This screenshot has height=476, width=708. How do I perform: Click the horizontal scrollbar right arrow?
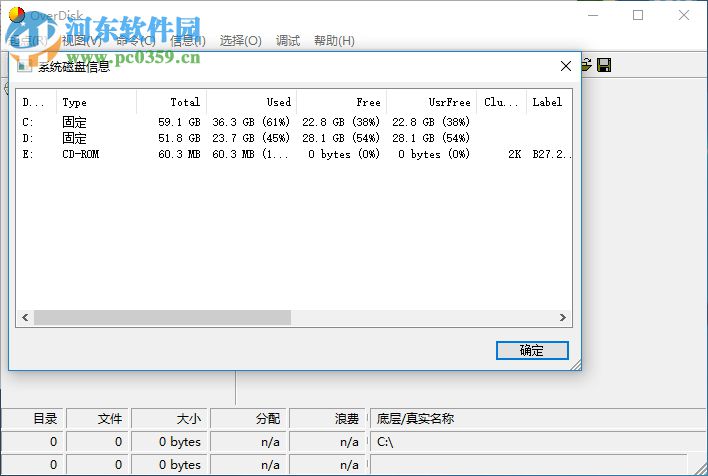563,317
